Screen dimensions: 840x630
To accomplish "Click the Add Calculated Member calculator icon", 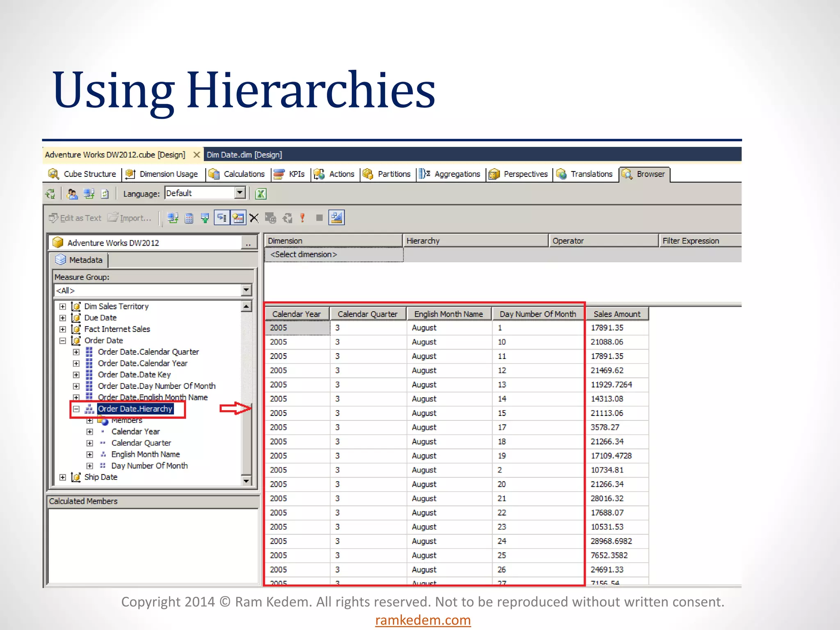I will click(x=189, y=218).
